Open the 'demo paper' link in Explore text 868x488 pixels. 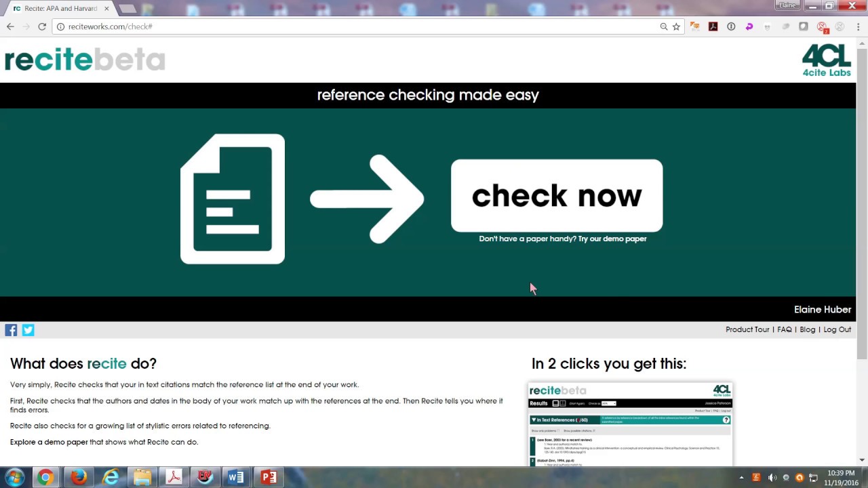click(66, 442)
